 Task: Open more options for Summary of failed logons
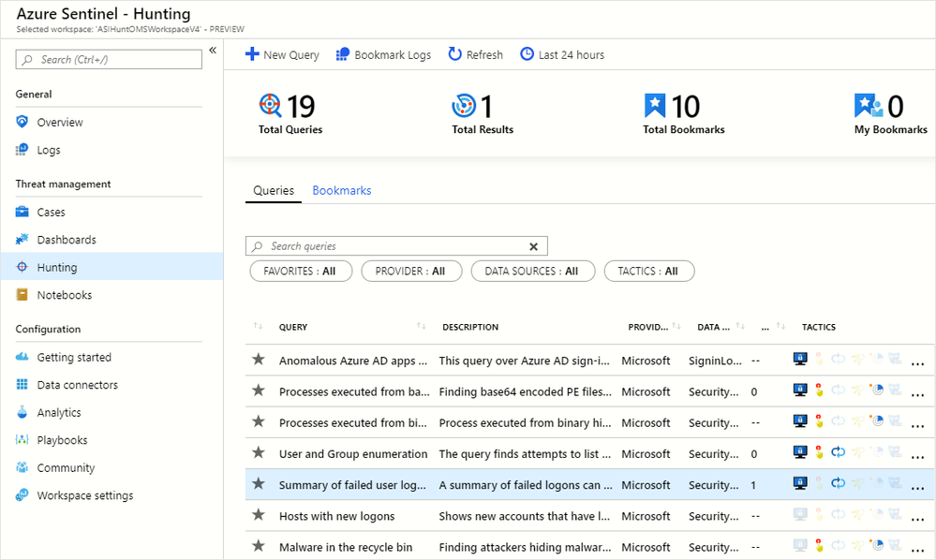point(917,487)
